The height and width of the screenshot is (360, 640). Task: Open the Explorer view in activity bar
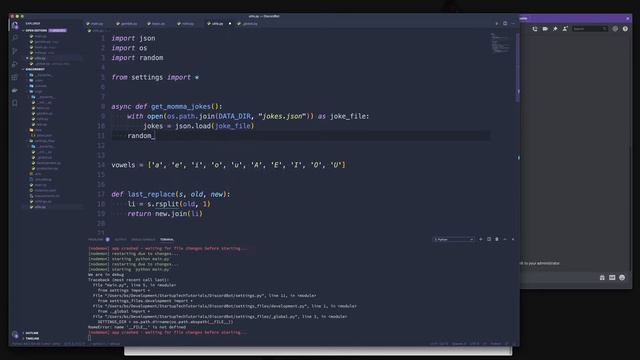[15, 25]
